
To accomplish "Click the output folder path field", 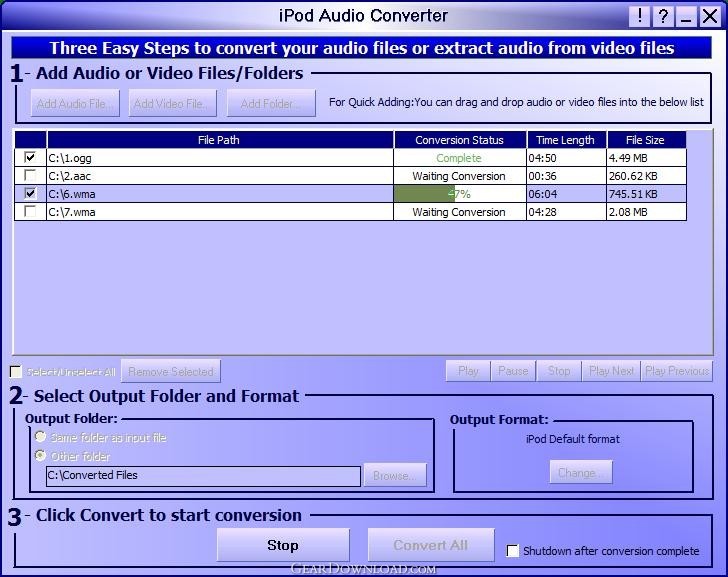I will point(203,476).
